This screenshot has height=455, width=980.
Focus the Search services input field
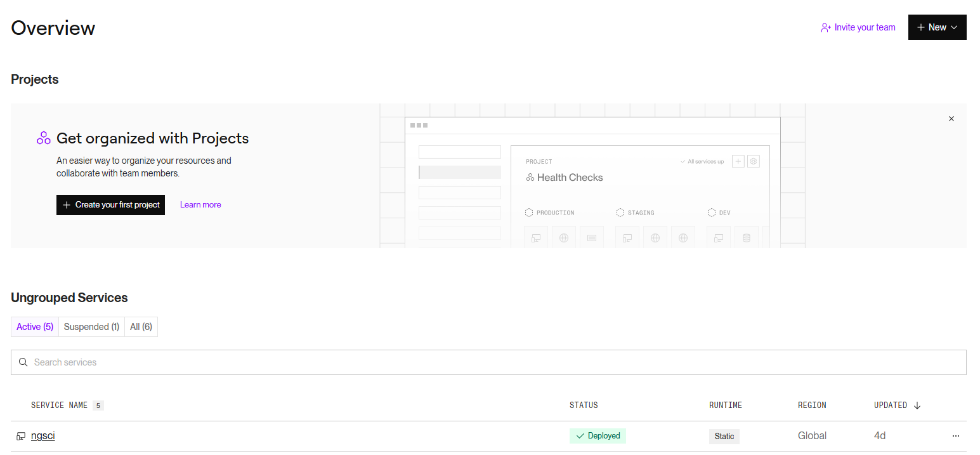point(488,362)
